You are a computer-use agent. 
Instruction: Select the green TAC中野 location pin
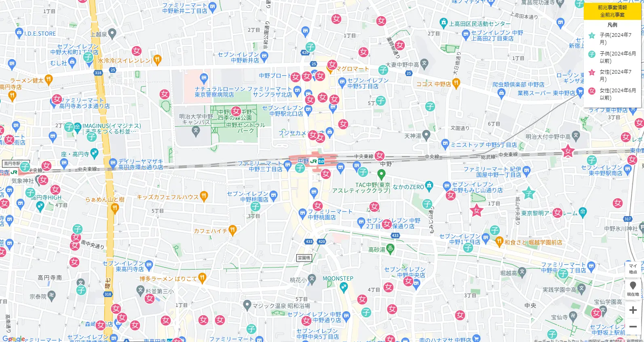[x=381, y=175]
